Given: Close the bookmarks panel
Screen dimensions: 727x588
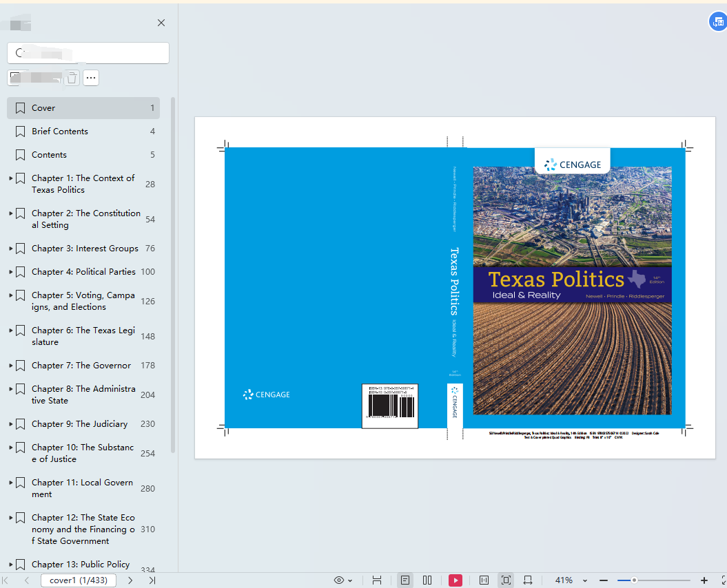Looking at the screenshot, I should tap(161, 23).
